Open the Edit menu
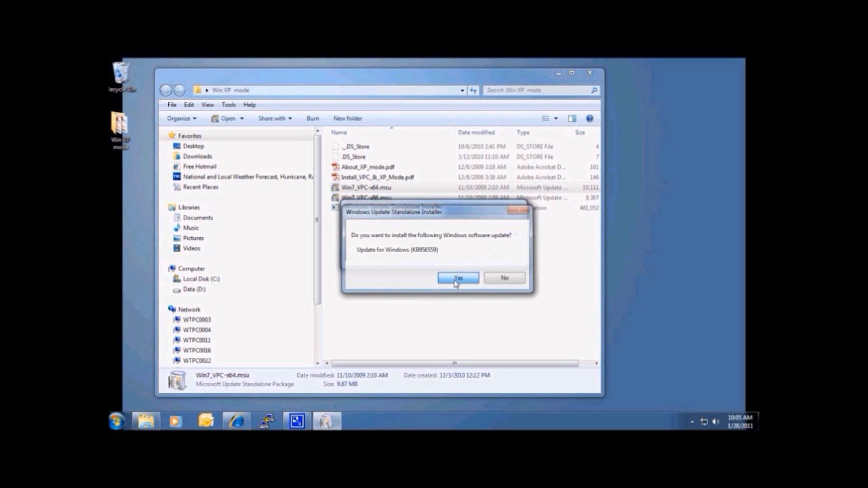This screenshot has width=868, height=488. click(189, 105)
